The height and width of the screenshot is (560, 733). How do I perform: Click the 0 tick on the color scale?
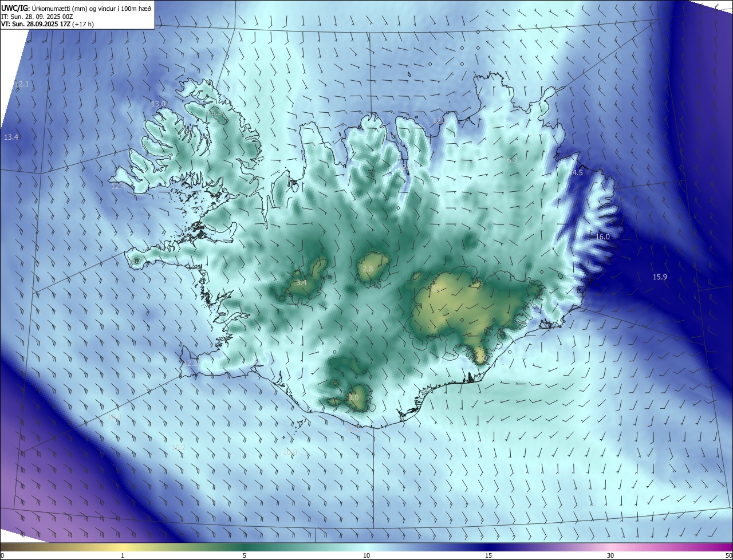click(x=2, y=556)
